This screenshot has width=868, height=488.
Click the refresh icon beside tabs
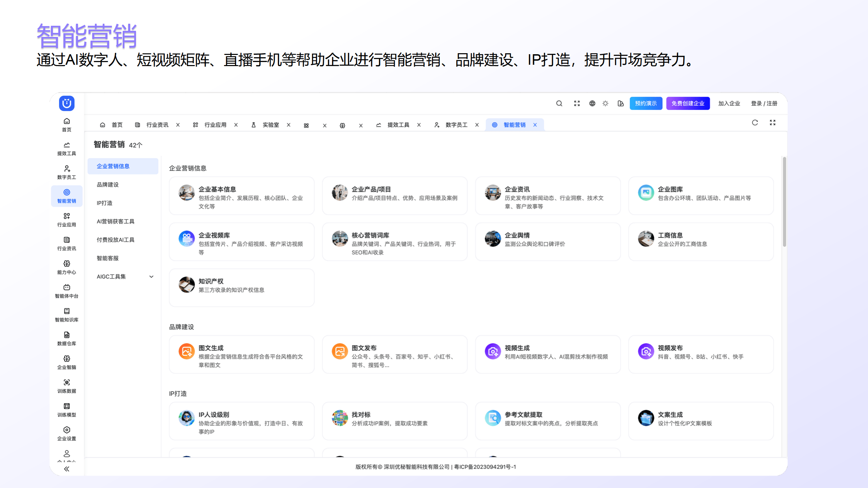click(755, 123)
